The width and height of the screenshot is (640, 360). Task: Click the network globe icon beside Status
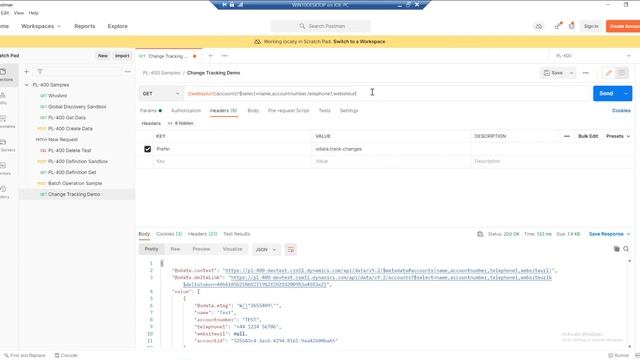[480, 234]
